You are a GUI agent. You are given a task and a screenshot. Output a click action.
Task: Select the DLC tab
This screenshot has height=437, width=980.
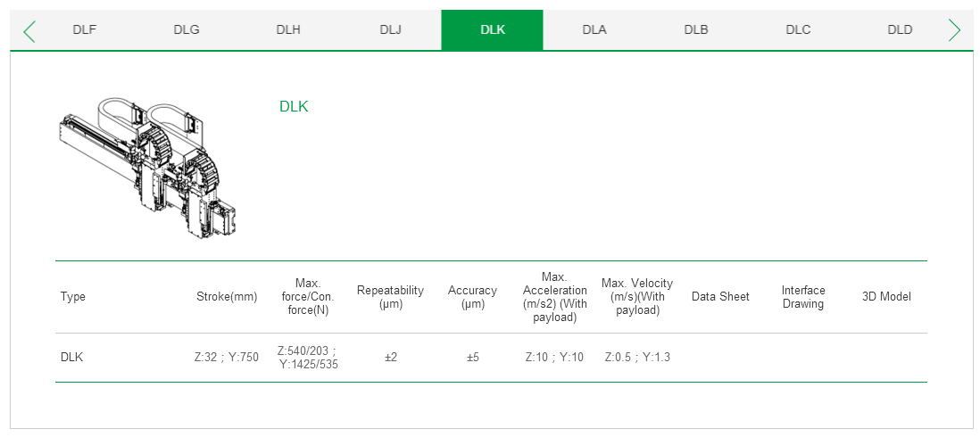798,29
